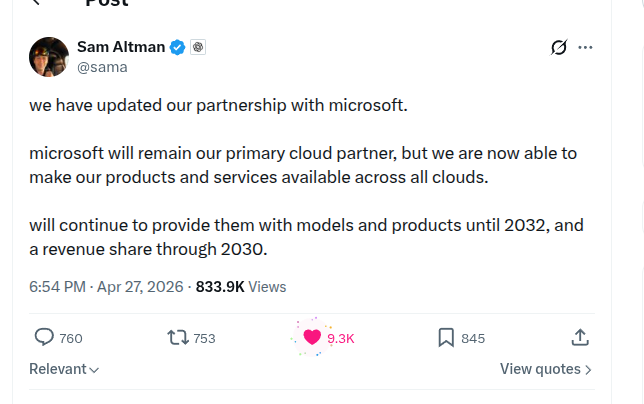Expand the Relevant sort dropdown
This screenshot has height=404, width=644.
tap(64, 369)
